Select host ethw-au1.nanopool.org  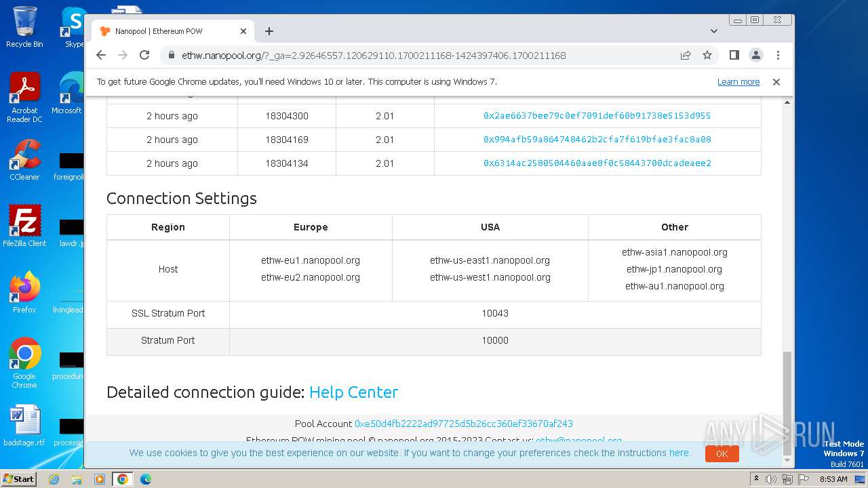tap(675, 286)
